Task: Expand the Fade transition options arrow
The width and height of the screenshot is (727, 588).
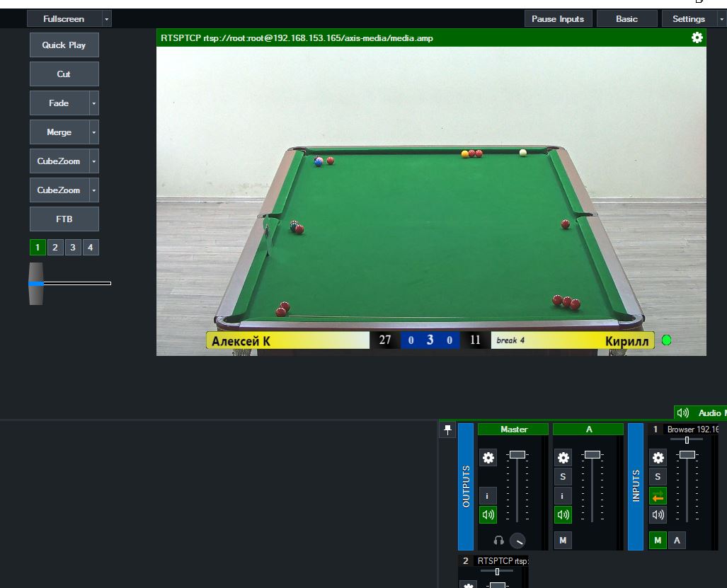Action: click(94, 103)
